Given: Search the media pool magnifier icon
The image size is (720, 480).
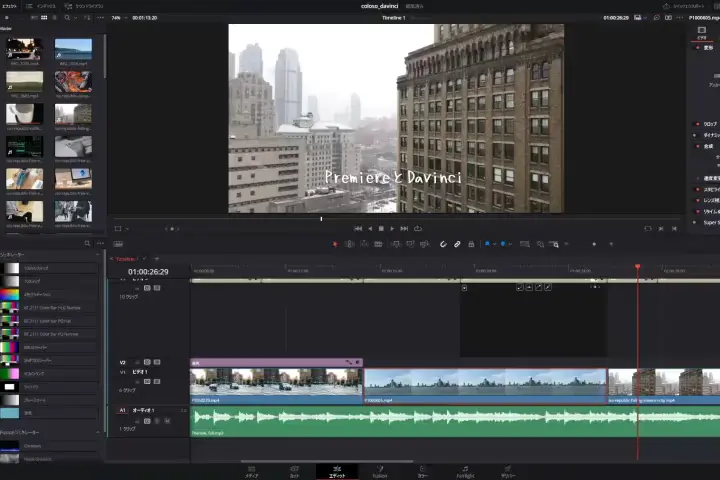Looking at the screenshot, I should (x=67, y=17).
